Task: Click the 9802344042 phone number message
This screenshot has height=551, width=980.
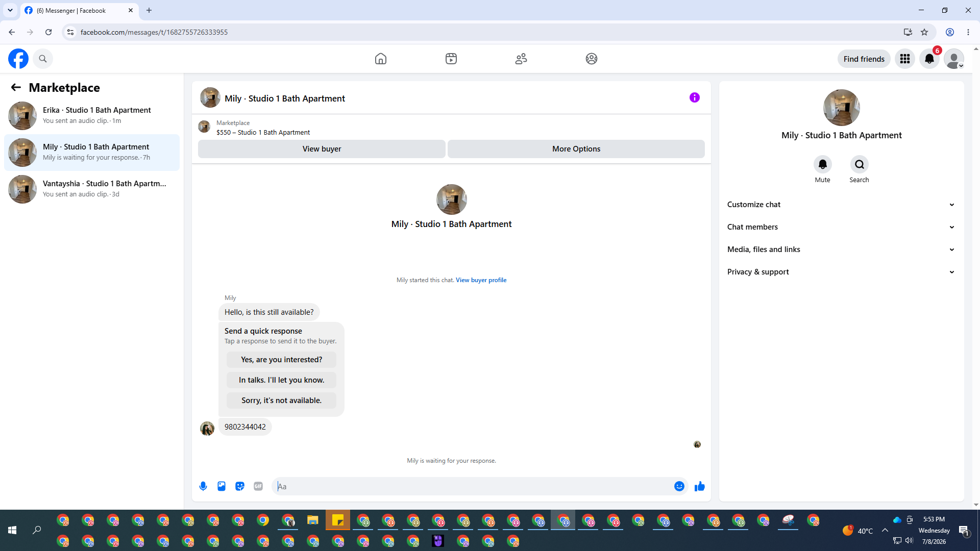Action: click(245, 427)
